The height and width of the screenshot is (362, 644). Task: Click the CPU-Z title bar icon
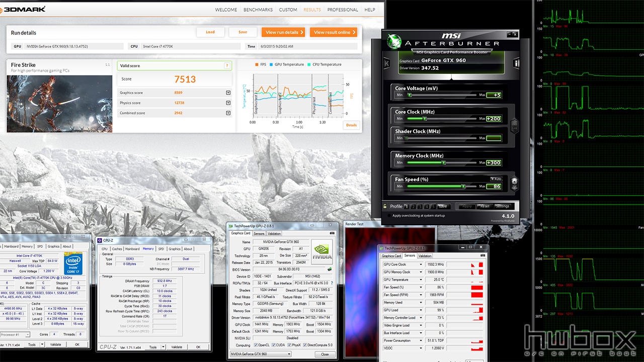pyautogui.click(x=100, y=240)
